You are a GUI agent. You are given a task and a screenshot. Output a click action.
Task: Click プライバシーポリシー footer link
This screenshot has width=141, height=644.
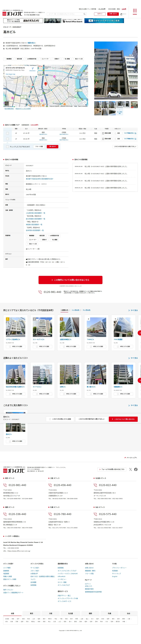[x=119, y=568]
